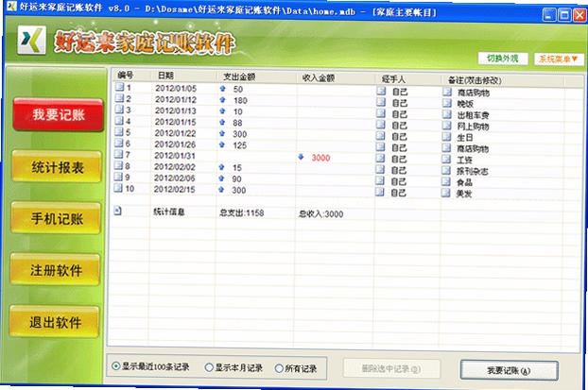Open 手机记账 from the sidebar
The width and height of the screenshot is (588, 390).
point(57,218)
